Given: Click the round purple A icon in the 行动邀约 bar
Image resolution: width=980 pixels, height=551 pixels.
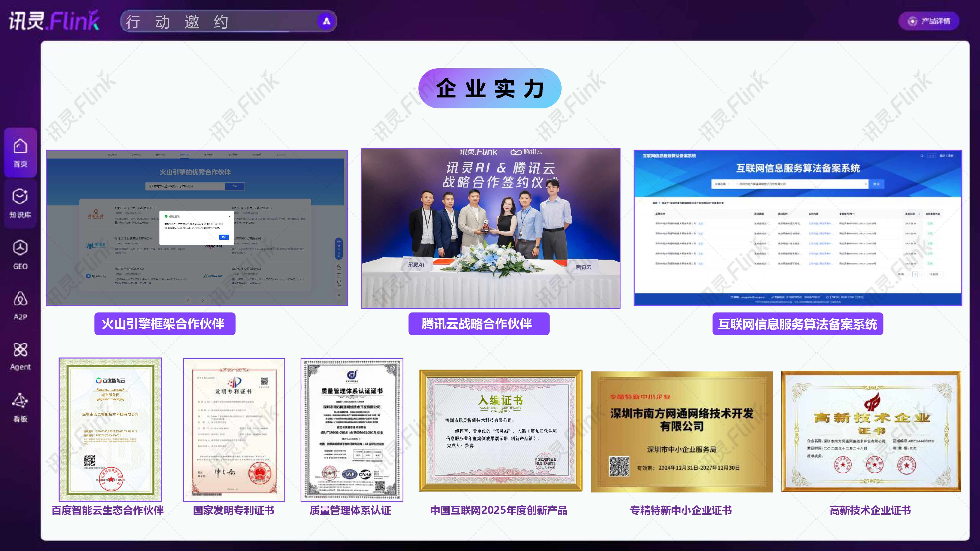Looking at the screenshot, I should pos(326,21).
